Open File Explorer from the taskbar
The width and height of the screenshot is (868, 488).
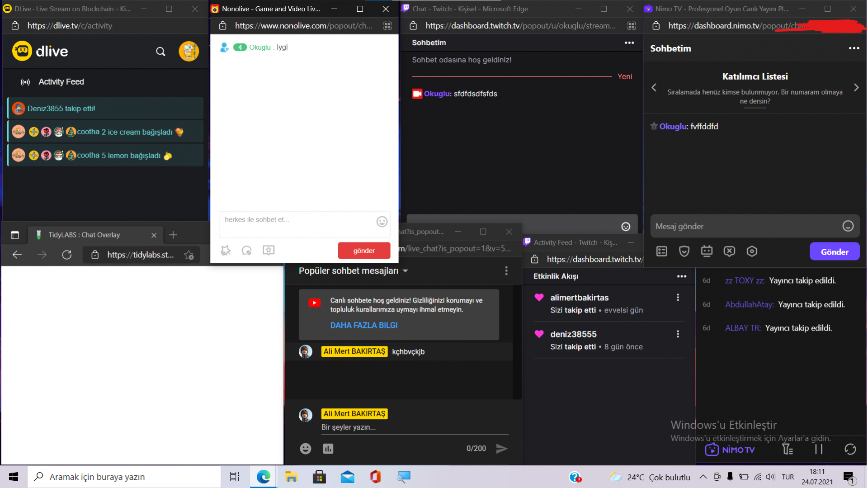291,477
